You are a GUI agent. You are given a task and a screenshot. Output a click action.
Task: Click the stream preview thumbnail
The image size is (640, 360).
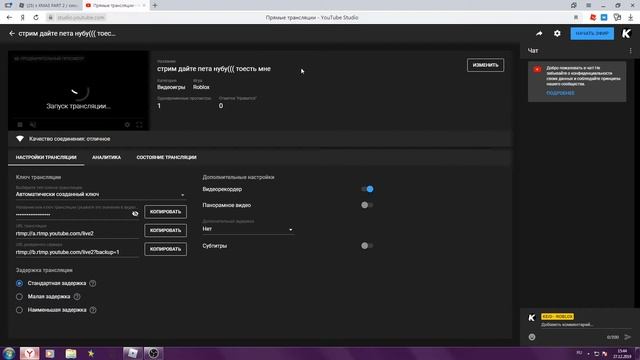[78, 90]
